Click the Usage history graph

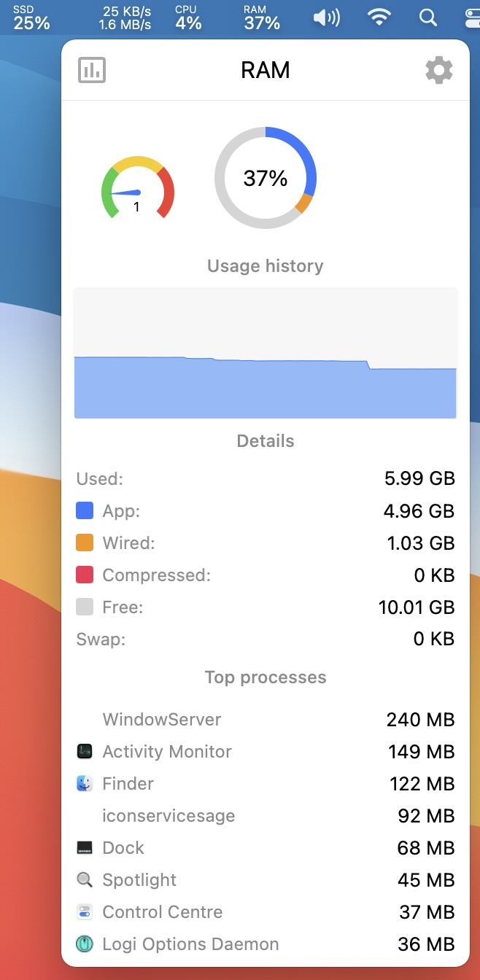(266, 353)
